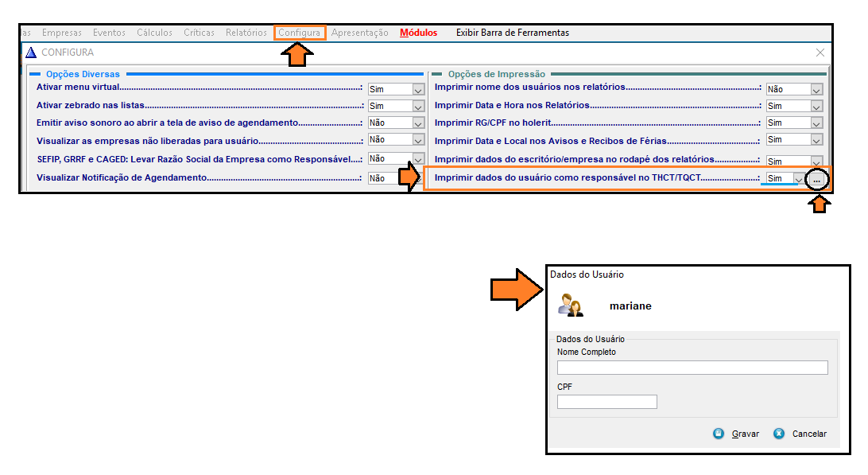Click 'Ativar zebrado nas listas' label
This screenshot has width=868, height=475.
point(91,105)
